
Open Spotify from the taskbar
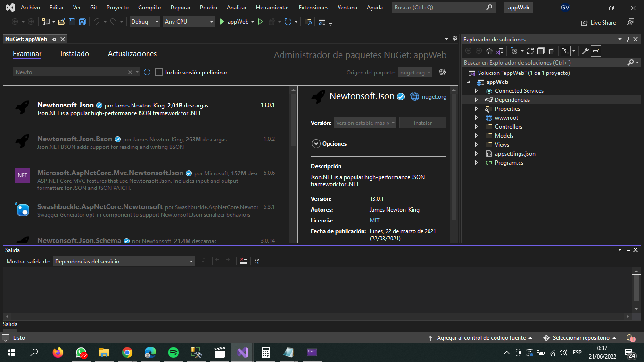(173, 352)
